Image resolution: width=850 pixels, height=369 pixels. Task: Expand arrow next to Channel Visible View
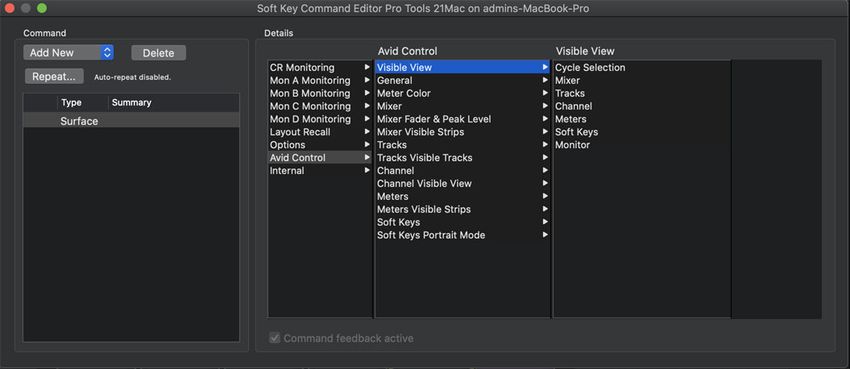(x=545, y=184)
